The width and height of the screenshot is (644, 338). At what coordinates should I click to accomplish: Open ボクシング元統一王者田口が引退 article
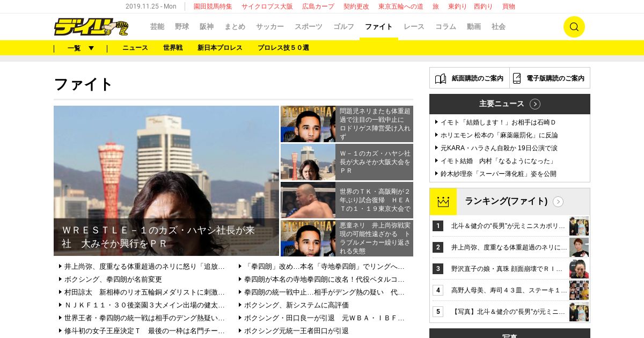click(296, 330)
